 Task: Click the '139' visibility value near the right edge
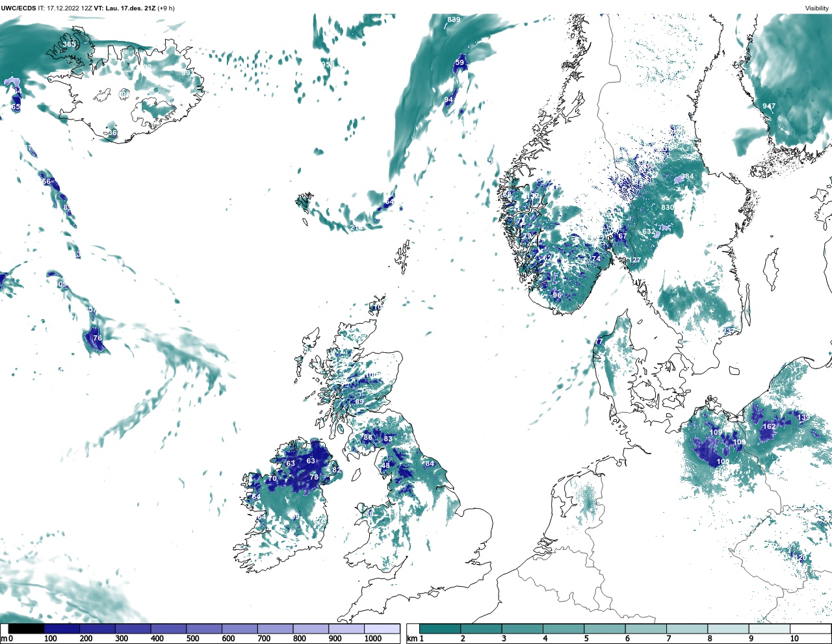pos(804,417)
